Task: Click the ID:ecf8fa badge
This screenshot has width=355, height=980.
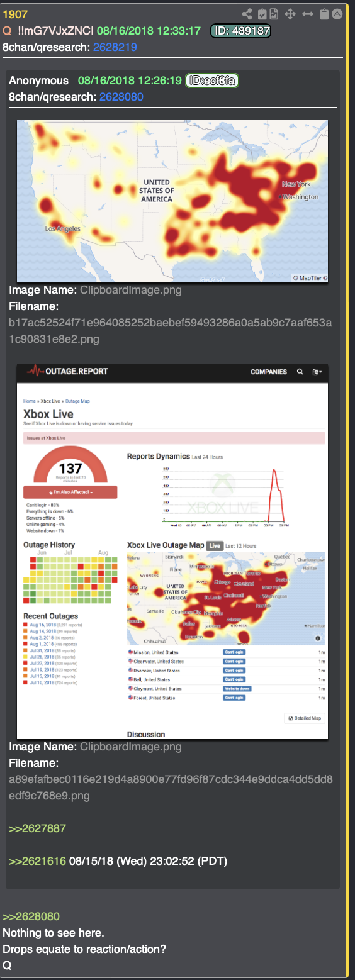Action: 212,81
